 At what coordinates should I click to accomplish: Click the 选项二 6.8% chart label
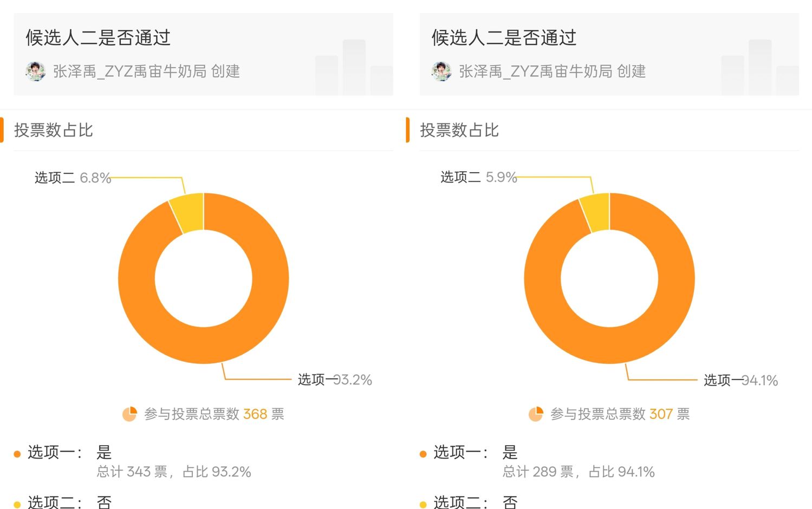coord(73,178)
